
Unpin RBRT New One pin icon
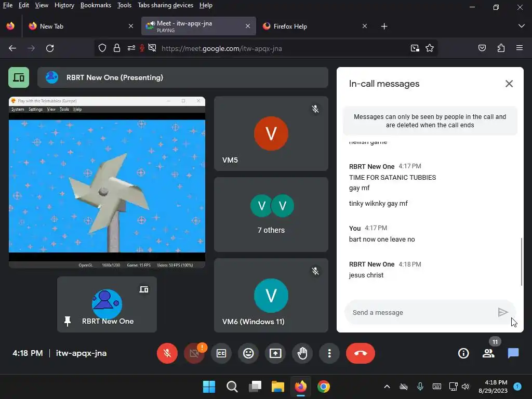[x=68, y=321]
